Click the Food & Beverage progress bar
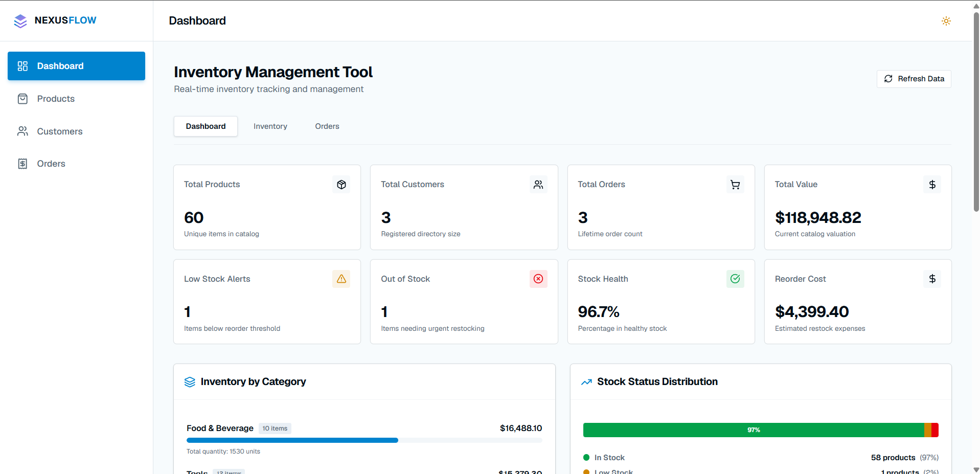The height and width of the screenshot is (474, 980). (x=364, y=440)
